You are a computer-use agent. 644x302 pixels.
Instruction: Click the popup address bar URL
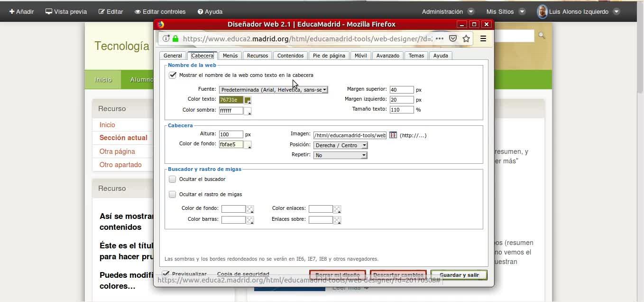click(x=307, y=39)
